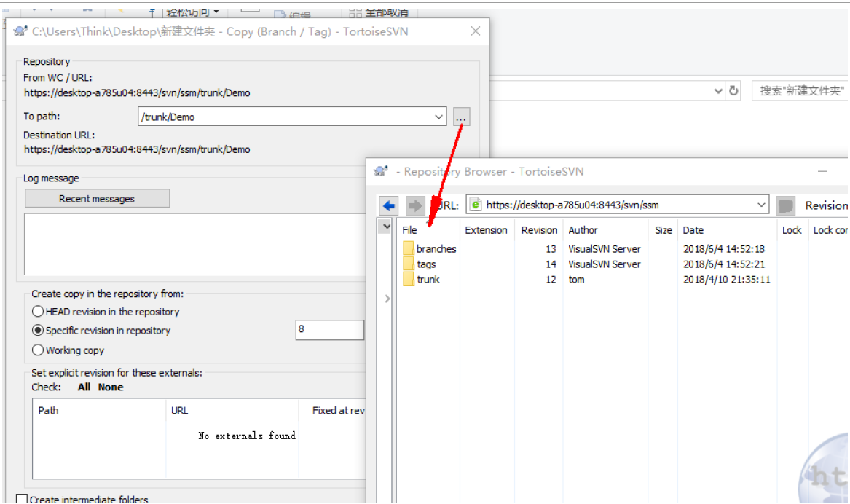Click the All link to check all externals
850x504 pixels.
coord(84,387)
